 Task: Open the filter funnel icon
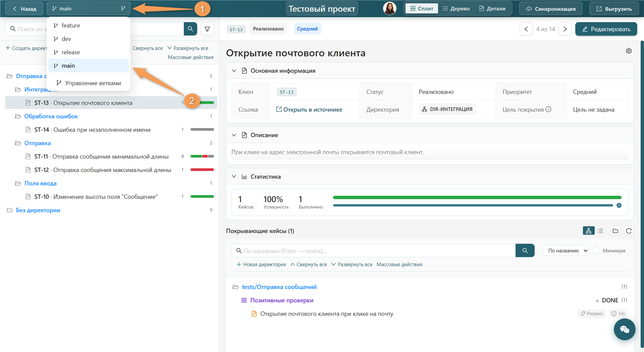coord(207,29)
